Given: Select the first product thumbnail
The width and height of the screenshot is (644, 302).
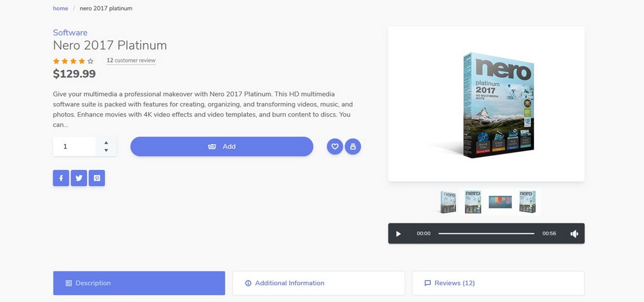Looking at the screenshot, I should [448, 202].
